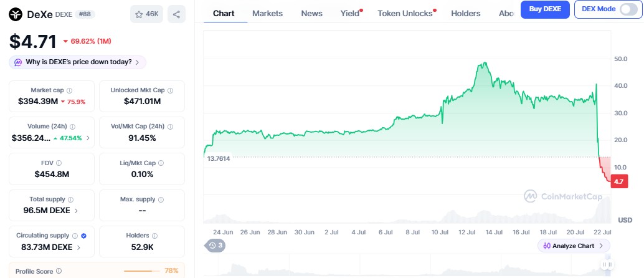
Task: Open the News tab
Action: tap(312, 14)
